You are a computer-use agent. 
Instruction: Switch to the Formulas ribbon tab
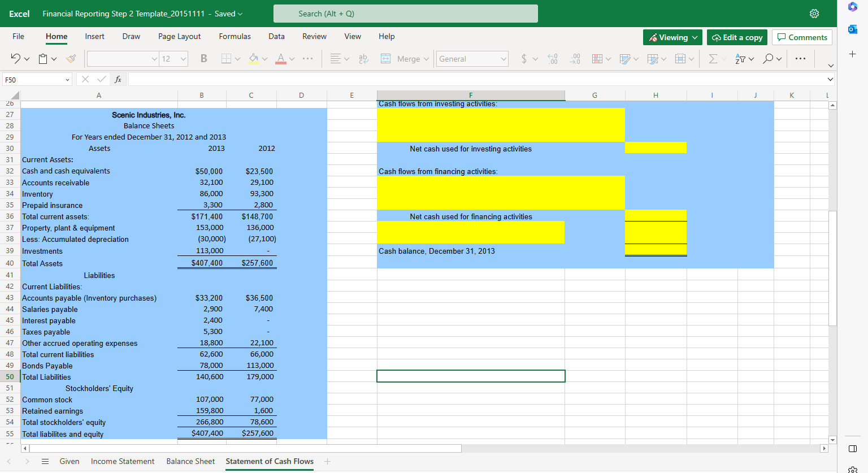[x=235, y=36]
